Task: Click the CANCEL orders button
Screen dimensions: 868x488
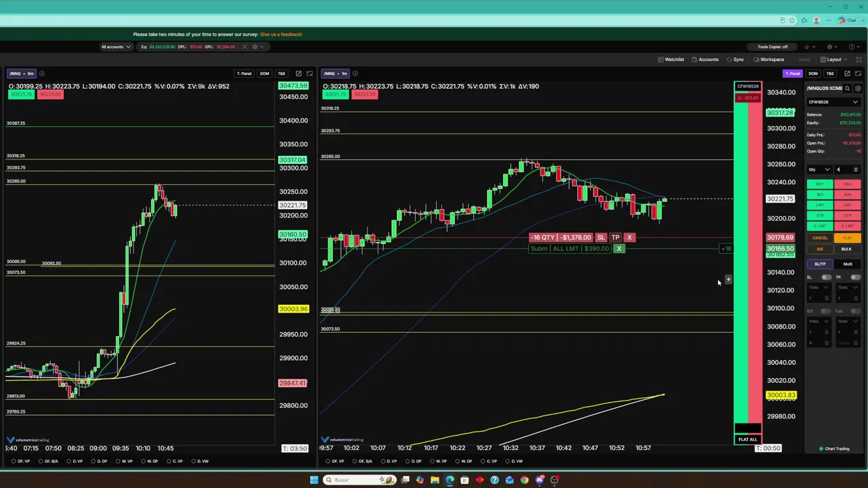Action: 820,238
